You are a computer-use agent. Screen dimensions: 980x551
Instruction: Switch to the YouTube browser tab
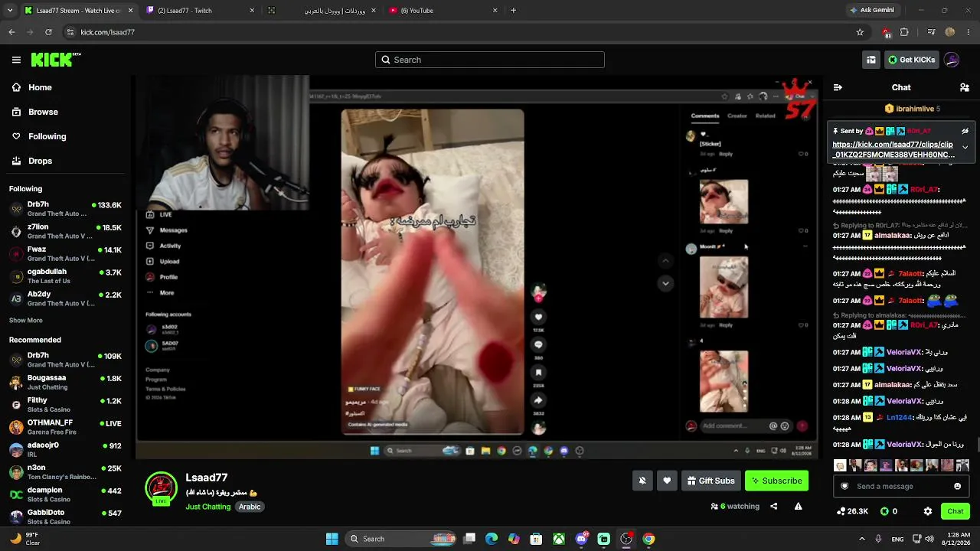coord(443,11)
